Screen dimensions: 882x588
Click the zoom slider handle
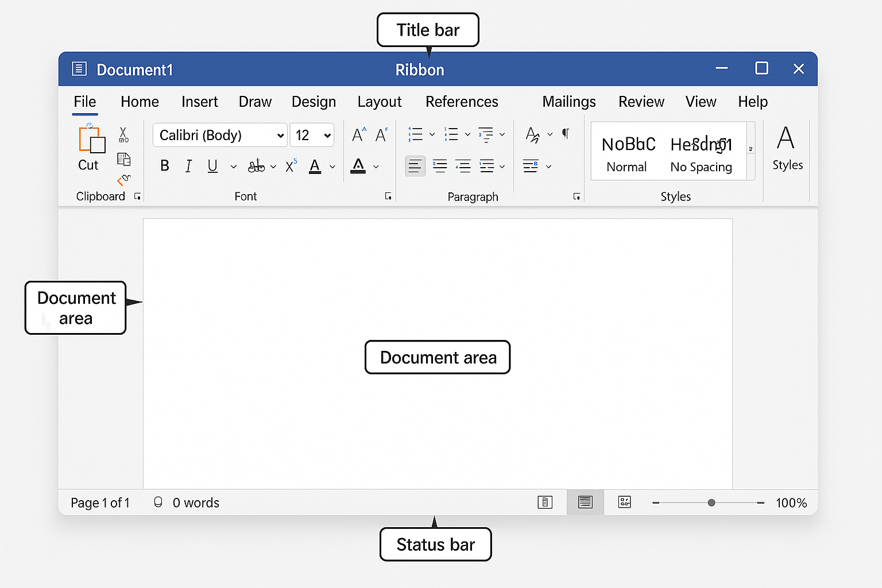coord(711,503)
